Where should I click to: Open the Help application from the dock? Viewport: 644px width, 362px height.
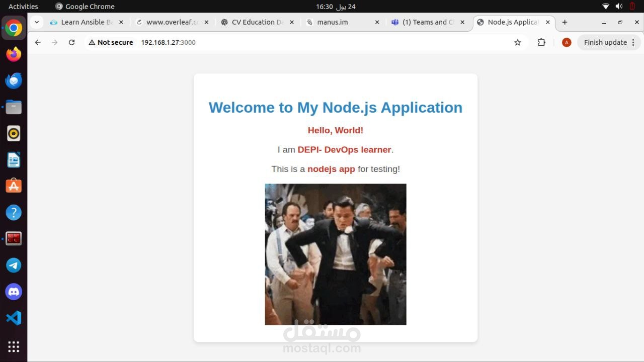(x=14, y=212)
